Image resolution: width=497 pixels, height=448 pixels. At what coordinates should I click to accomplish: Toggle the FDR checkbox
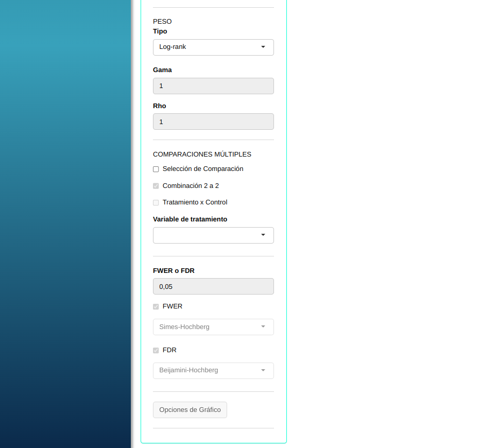pyautogui.click(x=156, y=351)
